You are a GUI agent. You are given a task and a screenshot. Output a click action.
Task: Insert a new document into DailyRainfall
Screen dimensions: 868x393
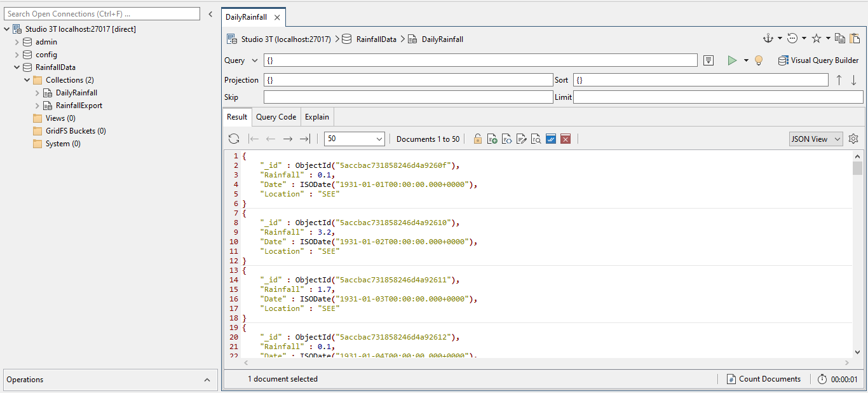[x=492, y=139]
